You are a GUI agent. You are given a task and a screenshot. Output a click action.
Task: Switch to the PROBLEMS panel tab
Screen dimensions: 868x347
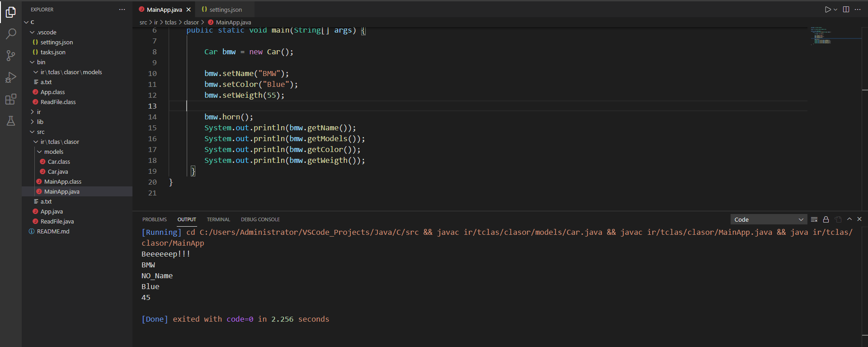coord(155,219)
